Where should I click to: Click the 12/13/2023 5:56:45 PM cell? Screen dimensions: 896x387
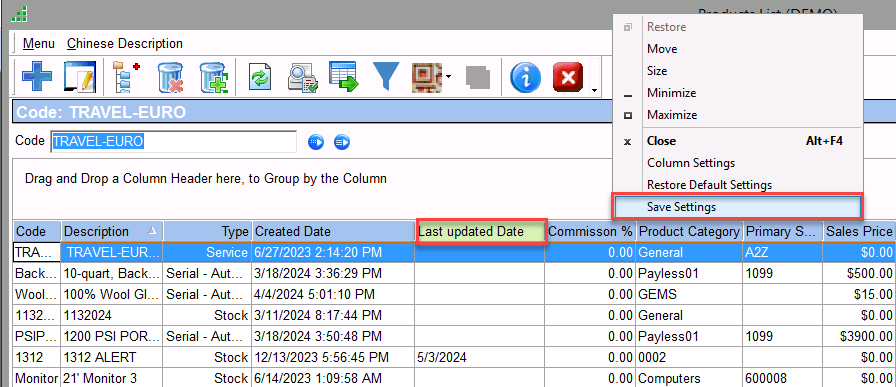333,358
